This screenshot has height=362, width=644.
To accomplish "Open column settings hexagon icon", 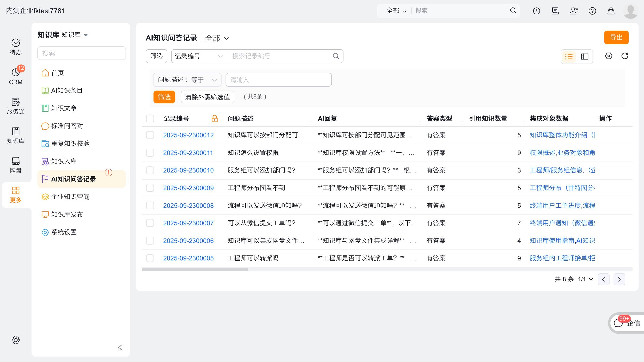I will (608, 56).
